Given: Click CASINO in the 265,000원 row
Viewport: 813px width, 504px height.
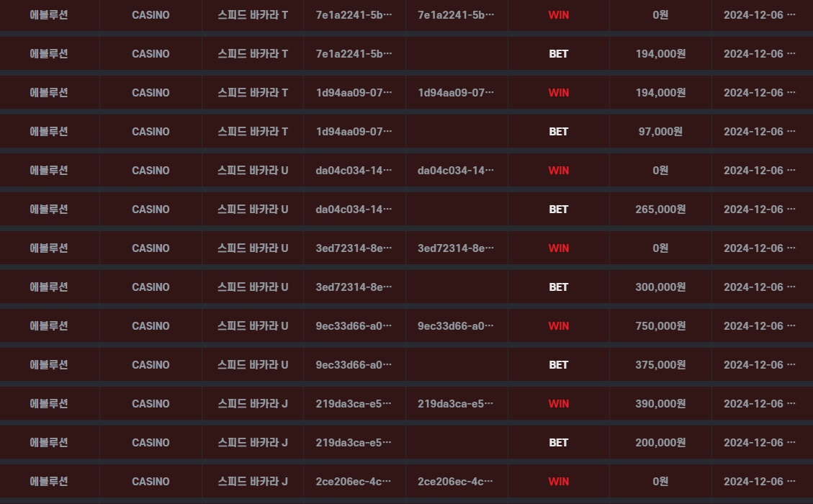Looking at the screenshot, I should (151, 210).
